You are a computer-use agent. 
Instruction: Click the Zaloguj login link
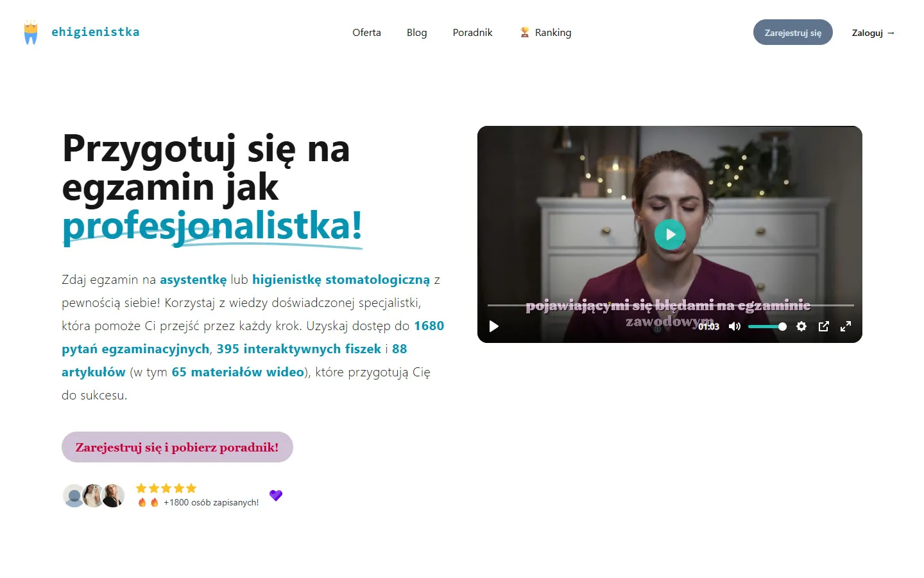pyautogui.click(x=873, y=33)
